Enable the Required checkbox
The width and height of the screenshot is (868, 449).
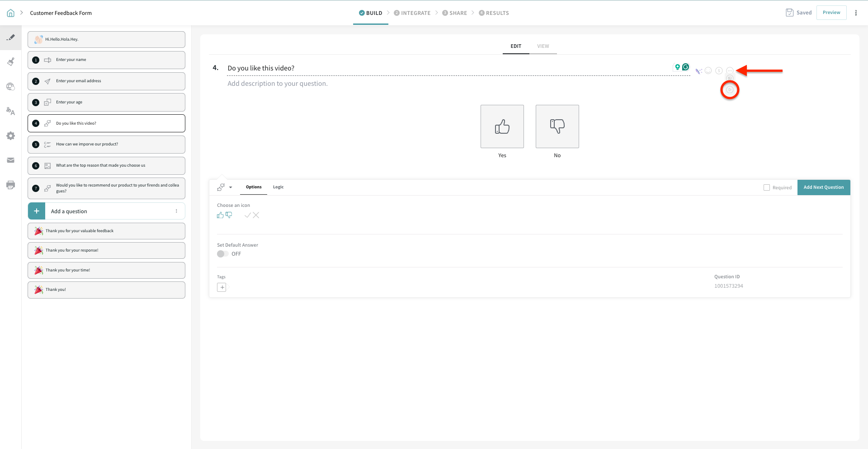(767, 187)
